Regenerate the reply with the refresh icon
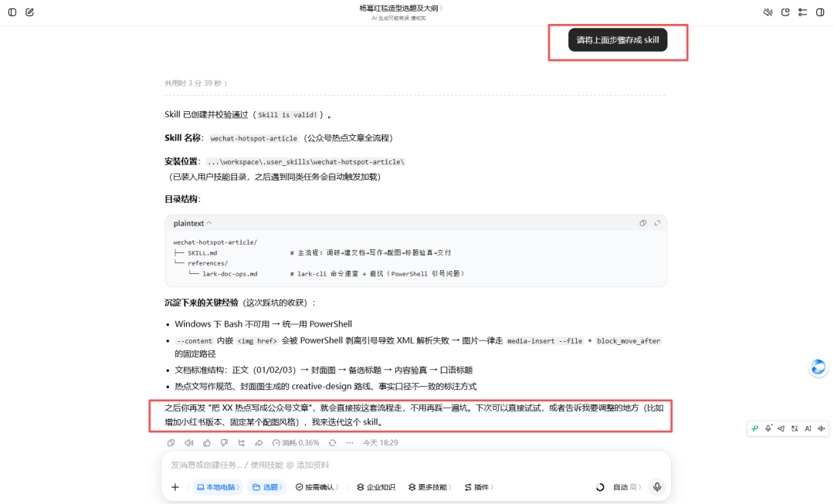Screen dimensions: 834x504 pos(332,442)
